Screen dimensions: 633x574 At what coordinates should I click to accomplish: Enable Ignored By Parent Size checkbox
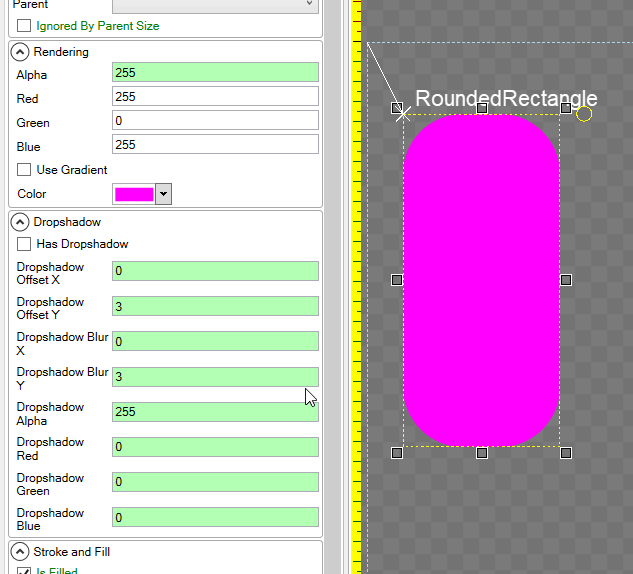point(24,25)
